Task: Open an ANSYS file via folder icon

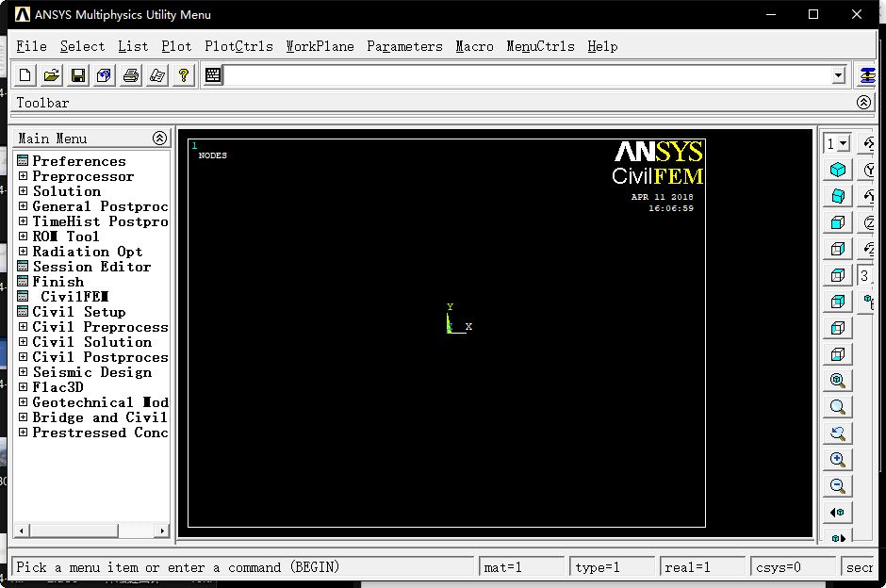Action: click(x=52, y=75)
